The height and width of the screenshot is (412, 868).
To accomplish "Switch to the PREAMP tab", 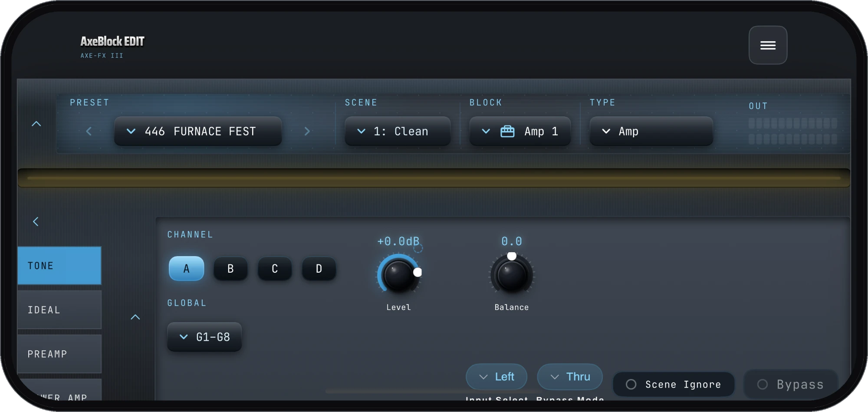I will click(59, 354).
